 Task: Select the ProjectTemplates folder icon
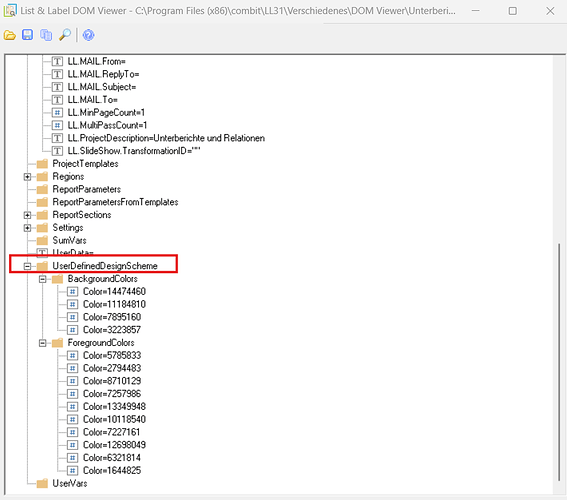(42, 164)
